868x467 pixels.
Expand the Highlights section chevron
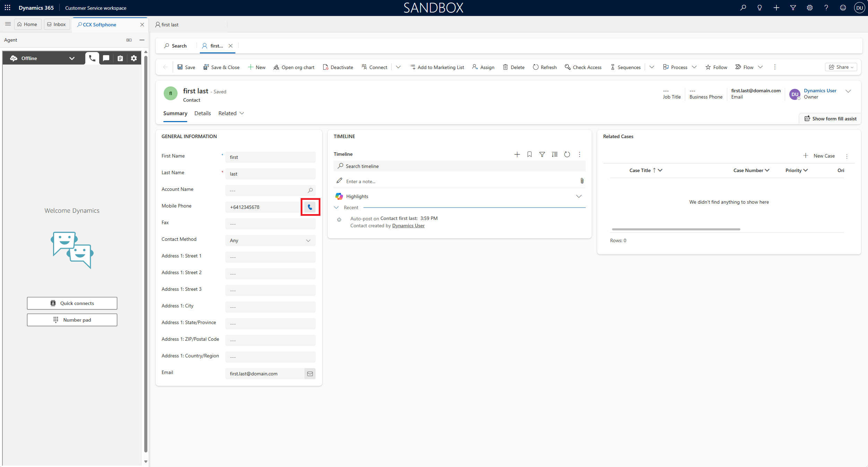578,196
